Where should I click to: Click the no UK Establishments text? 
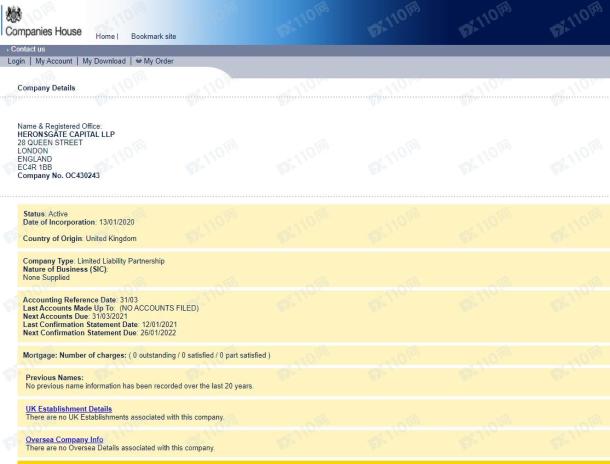tap(125, 417)
